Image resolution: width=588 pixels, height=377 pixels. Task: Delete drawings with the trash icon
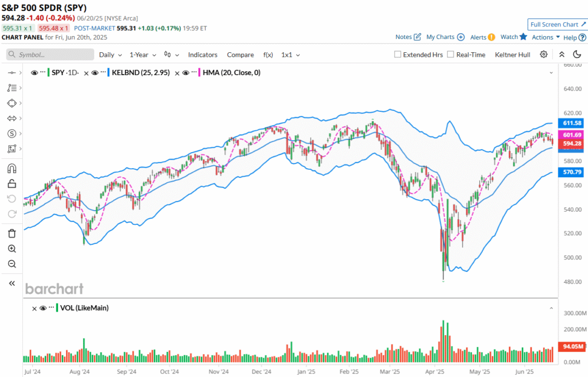[x=11, y=234]
